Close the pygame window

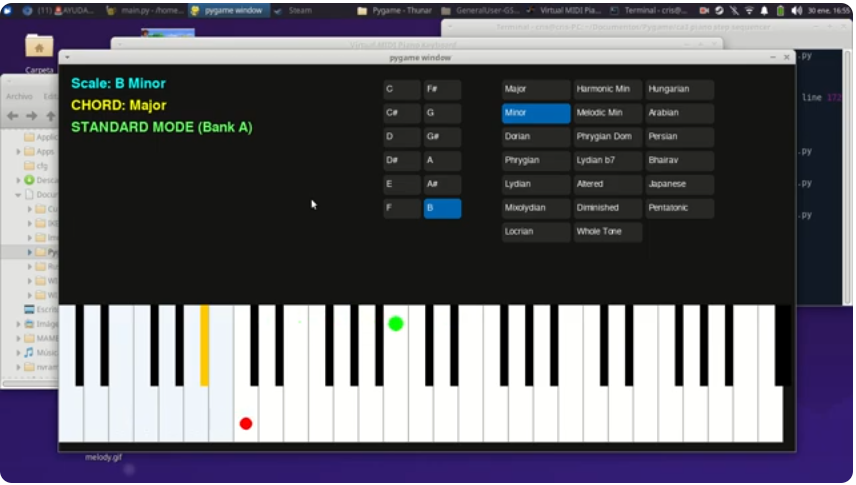pos(787,57)
